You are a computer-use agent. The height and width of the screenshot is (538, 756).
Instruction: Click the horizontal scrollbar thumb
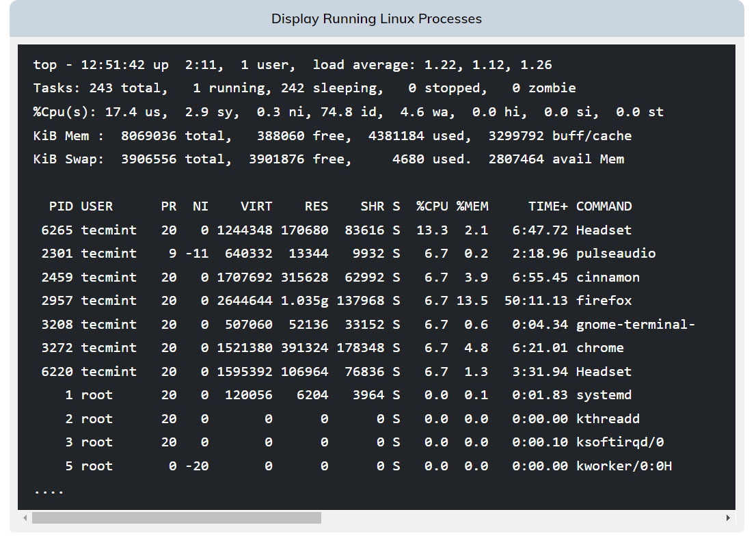(x=176, y=517)
